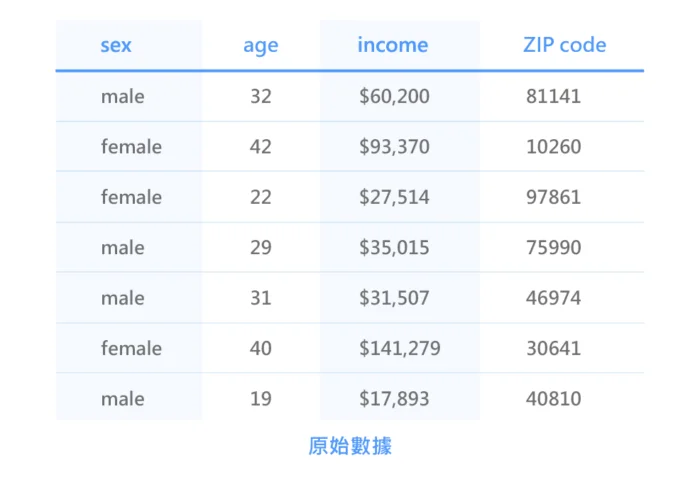Select the income cell $31,507
This screenshot has height=480, width=700.
(394, 298)
